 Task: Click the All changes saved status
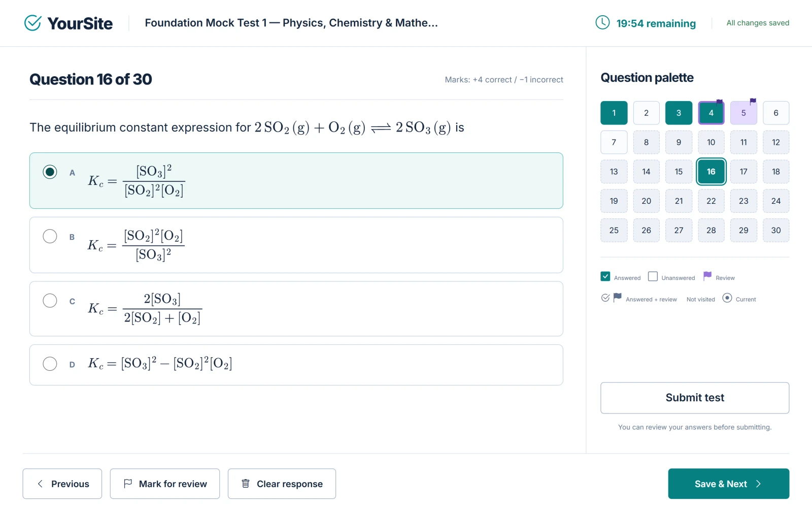758,23
